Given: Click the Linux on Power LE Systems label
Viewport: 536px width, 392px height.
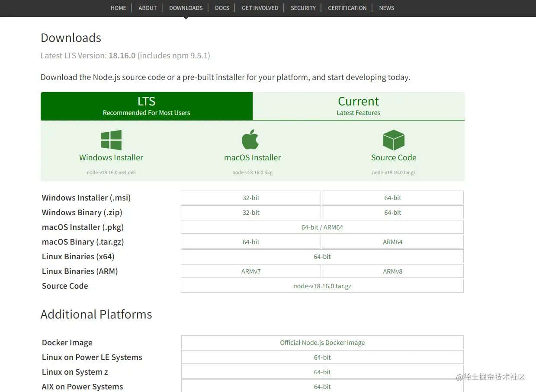Looking at the screenshot, I should tap(92, 357).
